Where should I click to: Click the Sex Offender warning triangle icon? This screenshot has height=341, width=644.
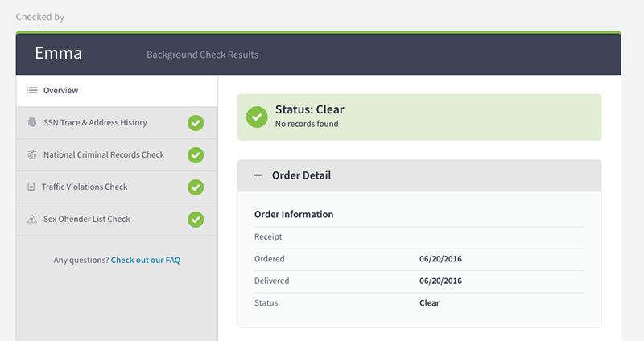pyautogui.click(x=32, y=219)
